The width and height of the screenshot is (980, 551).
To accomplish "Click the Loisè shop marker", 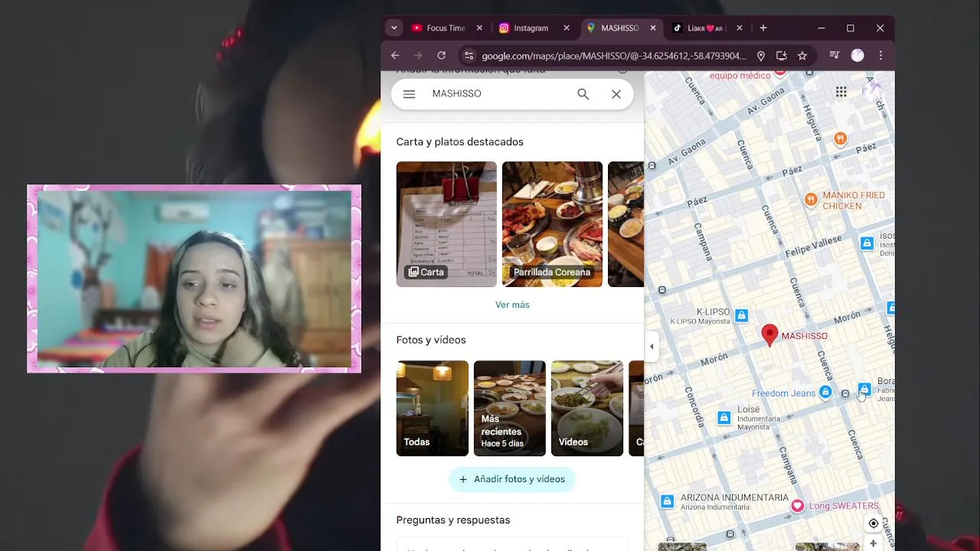I will coord(724,418).
